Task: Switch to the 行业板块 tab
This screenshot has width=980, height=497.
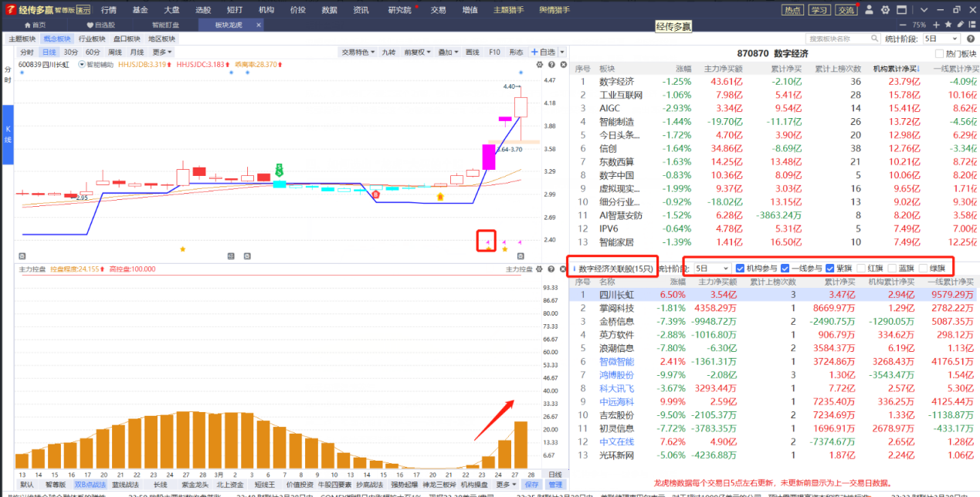Action: [93, 39]
